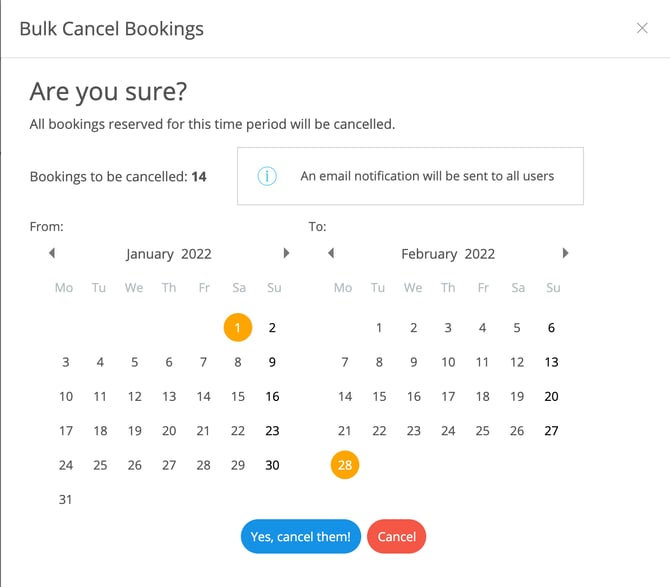Click the February 2022 month heading
670x587 pixels.
448,254
